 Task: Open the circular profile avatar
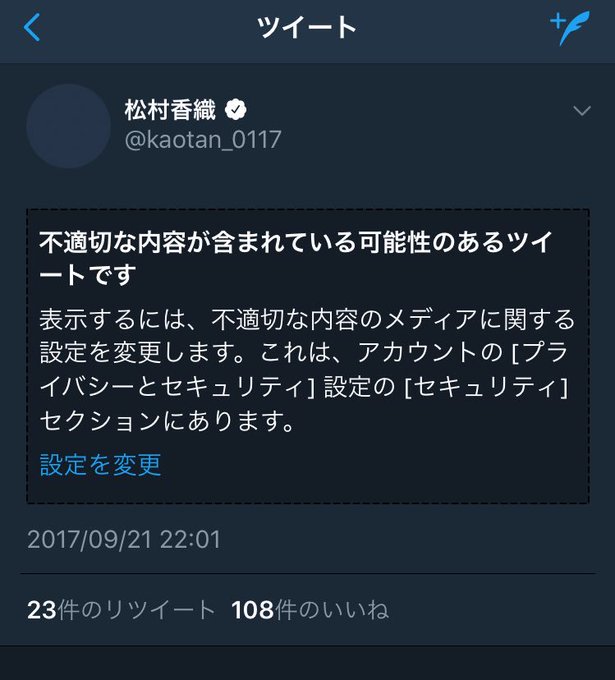pyautogui.click(x=69, y=126)
